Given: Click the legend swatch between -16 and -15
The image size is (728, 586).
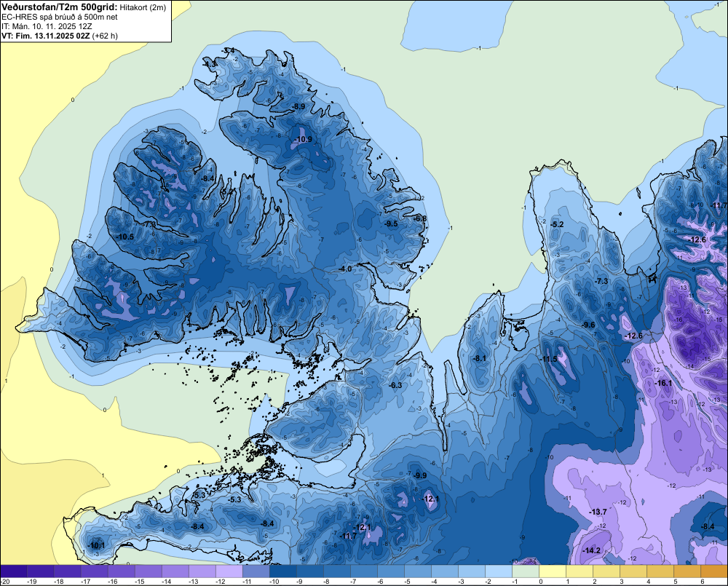Looking at the screenshot, I should 122,571.
